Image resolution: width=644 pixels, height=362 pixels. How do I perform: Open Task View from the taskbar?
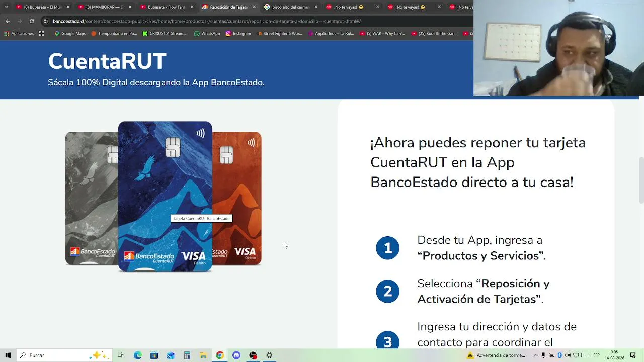(x=121, y=355)
